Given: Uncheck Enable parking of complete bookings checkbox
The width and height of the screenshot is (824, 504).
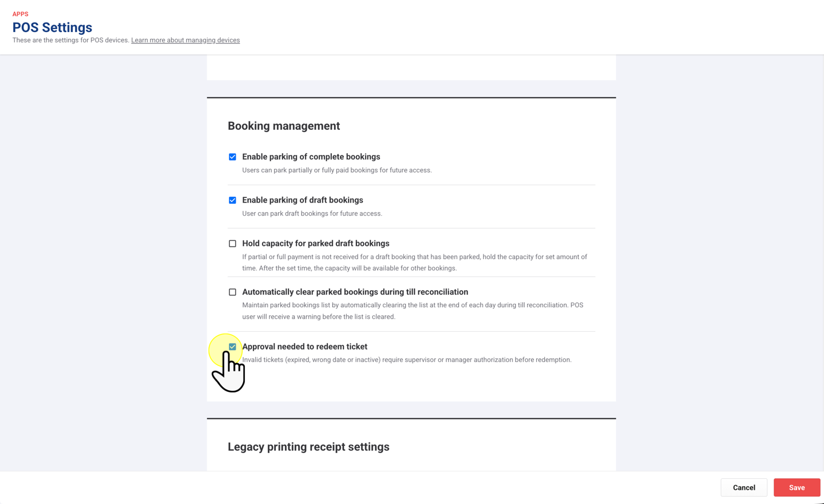Looking at the screenshot, I should pyautogui.click(x=232, y=157).
